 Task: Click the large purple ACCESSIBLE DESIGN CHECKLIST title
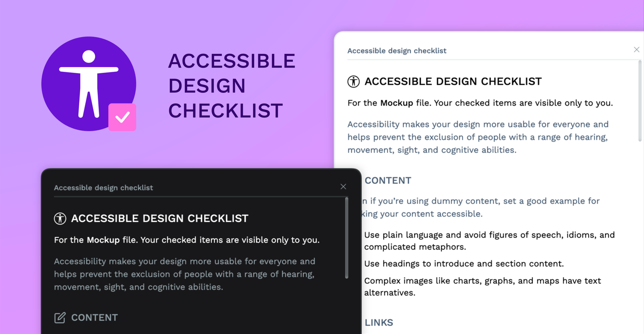tap(231, 86)
